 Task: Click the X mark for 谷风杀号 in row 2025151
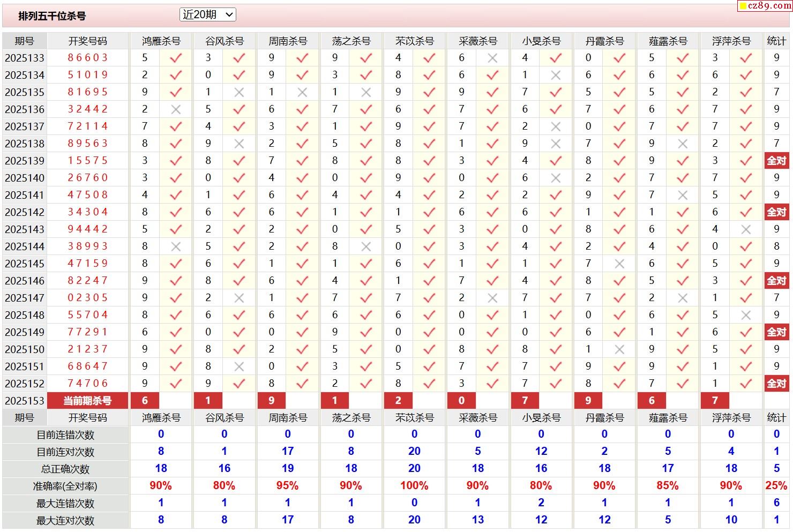[x=239, y=366]
